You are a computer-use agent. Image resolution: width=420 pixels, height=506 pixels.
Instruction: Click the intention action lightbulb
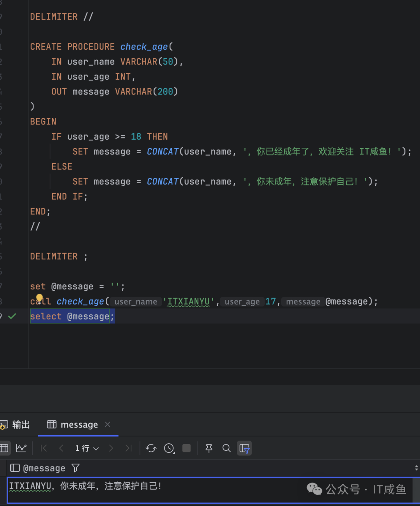39,298
